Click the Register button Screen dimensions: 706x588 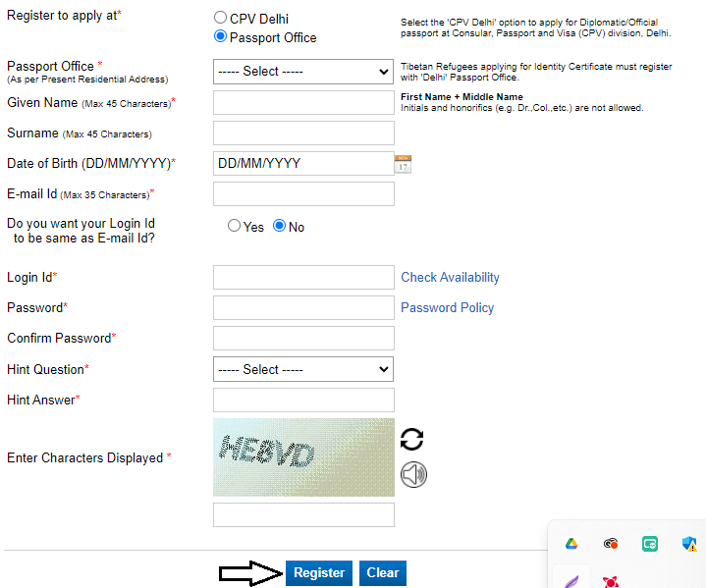pyautogui.click(x=319, y=573)
